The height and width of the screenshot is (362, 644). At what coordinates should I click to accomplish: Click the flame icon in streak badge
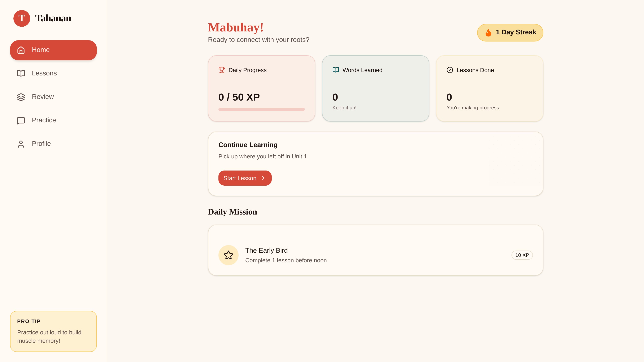[x=488, y=33]
